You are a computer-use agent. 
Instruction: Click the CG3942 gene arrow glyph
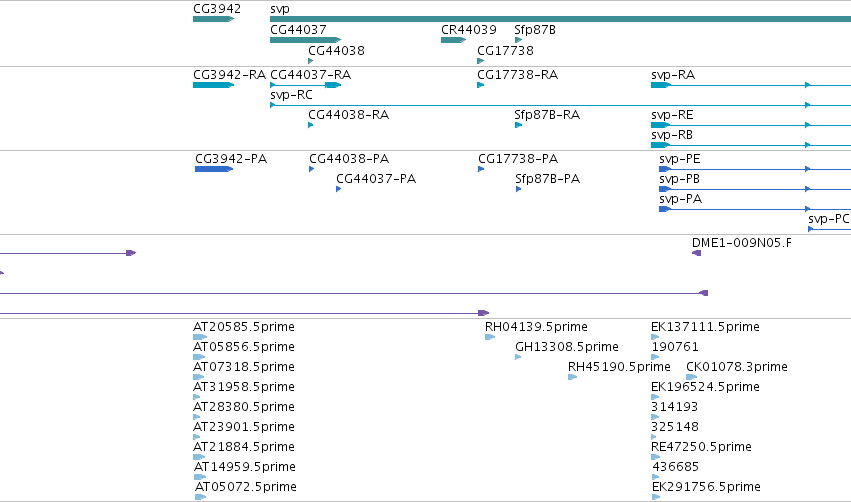pos(213,19)
